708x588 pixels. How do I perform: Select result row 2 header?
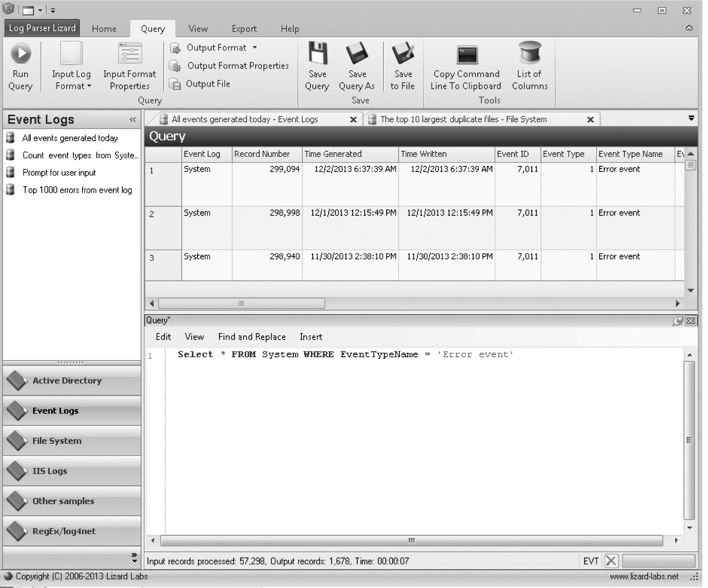163,228
